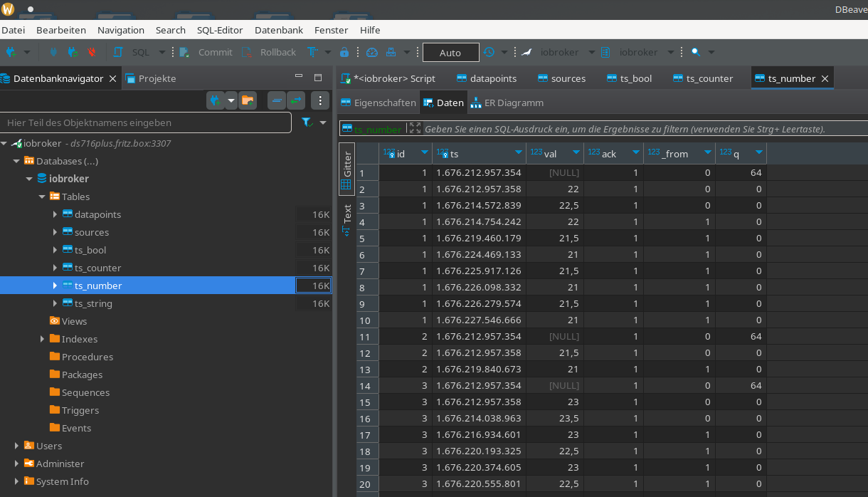Open the Hilfe menu
868x497 pixels.
(x=370, y=30)
